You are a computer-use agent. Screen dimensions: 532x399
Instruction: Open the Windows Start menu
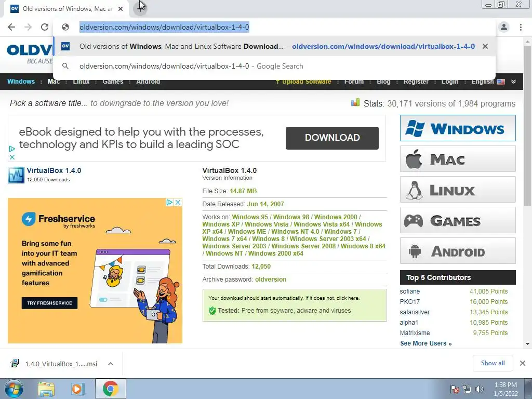(14, 389)
